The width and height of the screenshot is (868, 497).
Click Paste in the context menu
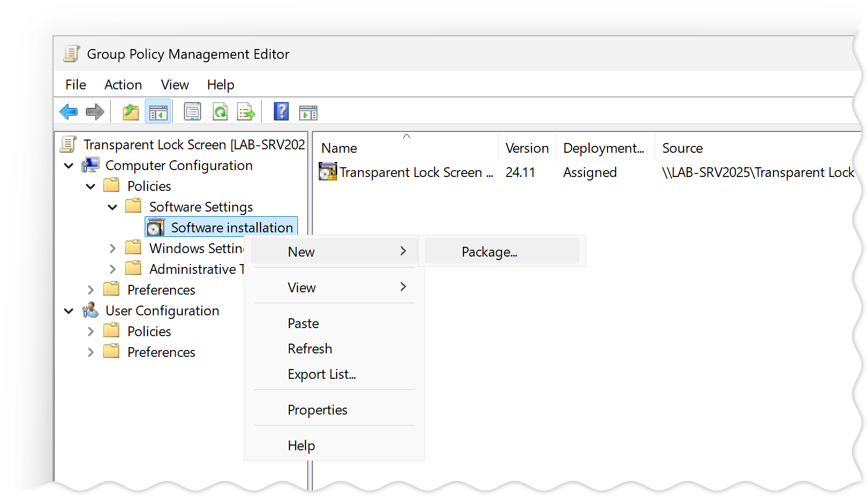(334, 323)
